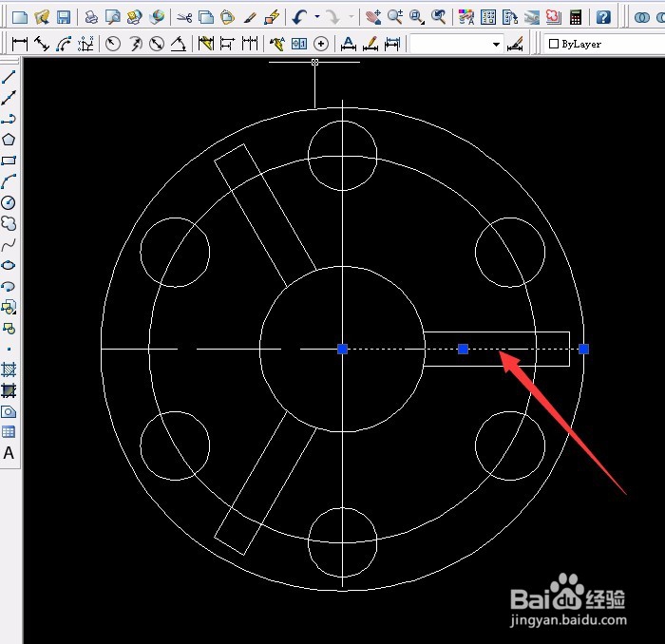This screenshot has width=665, height=644.
Task: Activate Pan realtime hand tool
Action: pos(373,17)
